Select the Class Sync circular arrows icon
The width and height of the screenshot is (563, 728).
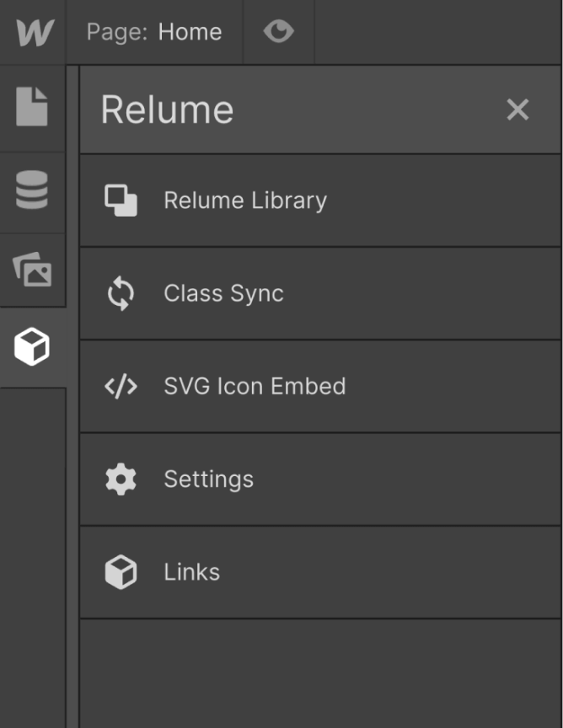pyautogui.click(x=121, y=293)
